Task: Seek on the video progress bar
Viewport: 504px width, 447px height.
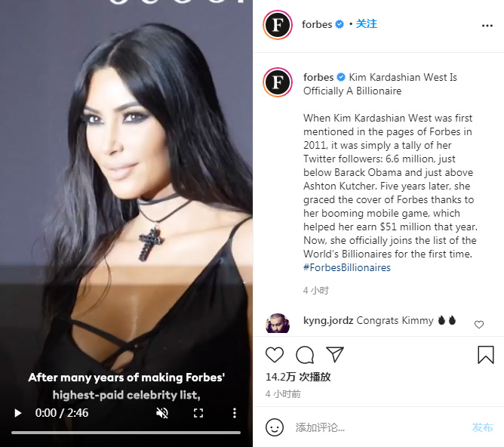Action: pyautogui.click(x=126, y=433)
